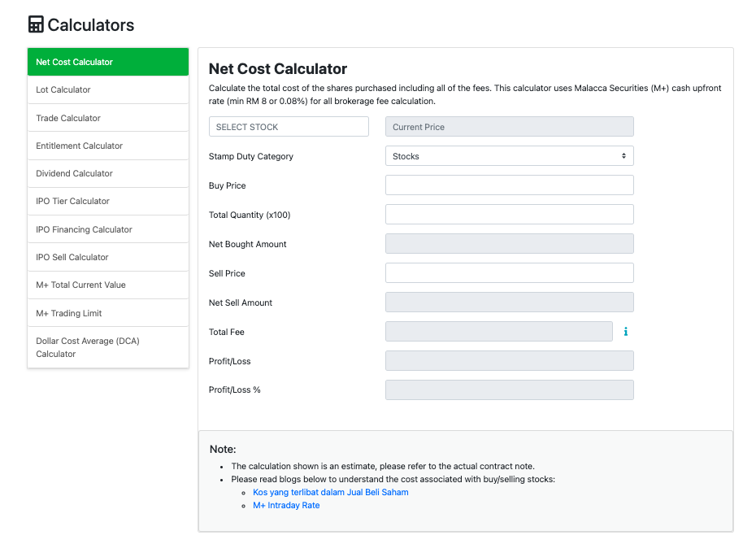This screenshot has width=756, height=544.
Task: Choose IPO Financing Calculator
Action: click(108, 229)
